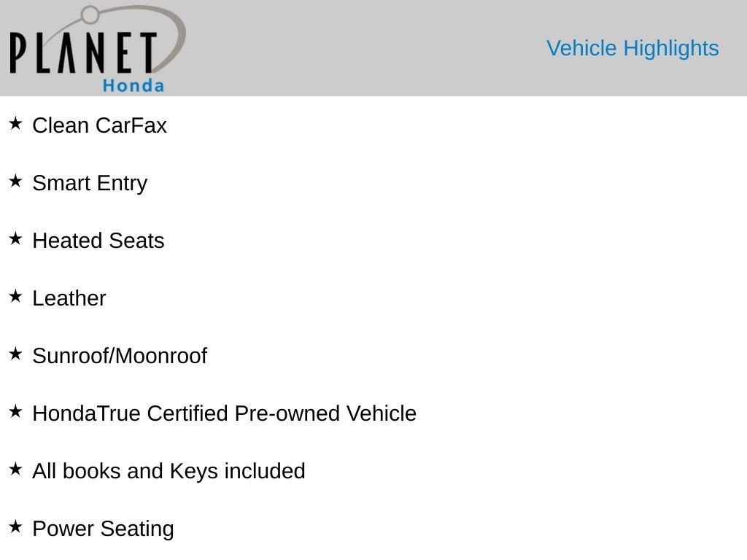The height and width of the screenshot is (560, 747).
Task: Click the star beside Clean CarFax
Action: [15, 123]
